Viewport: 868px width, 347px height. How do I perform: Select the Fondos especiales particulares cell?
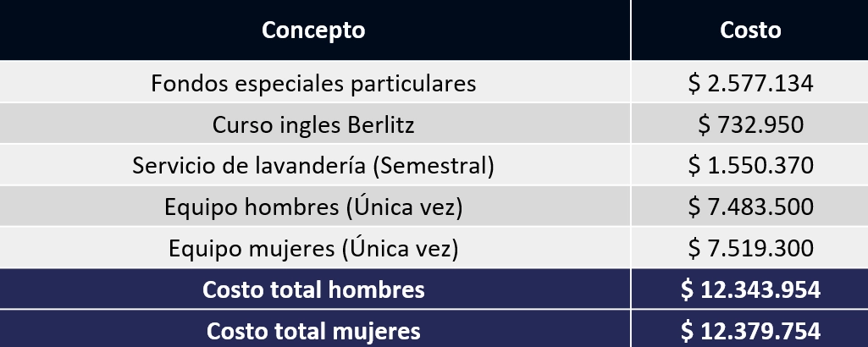point(313,84)
